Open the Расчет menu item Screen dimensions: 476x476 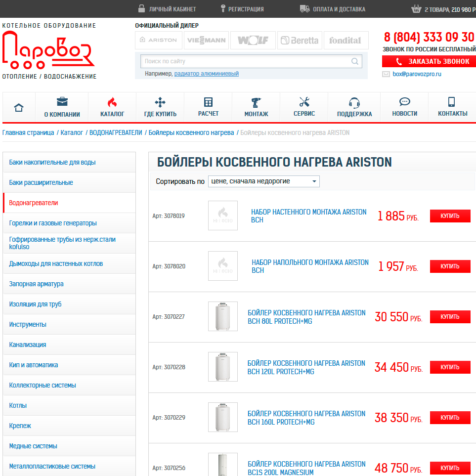pyautogui.click(x=208, y=107)
